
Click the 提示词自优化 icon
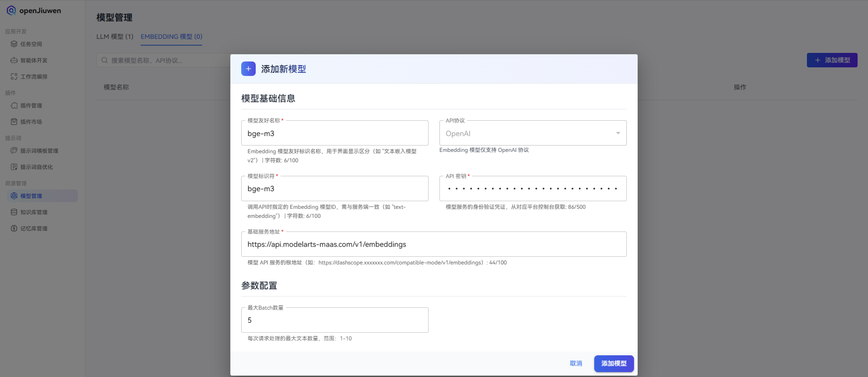coord(14,167)
